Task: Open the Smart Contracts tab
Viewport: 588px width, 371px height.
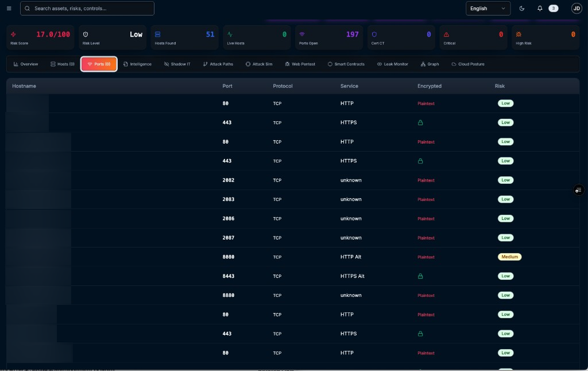Action: pos(346,64)
